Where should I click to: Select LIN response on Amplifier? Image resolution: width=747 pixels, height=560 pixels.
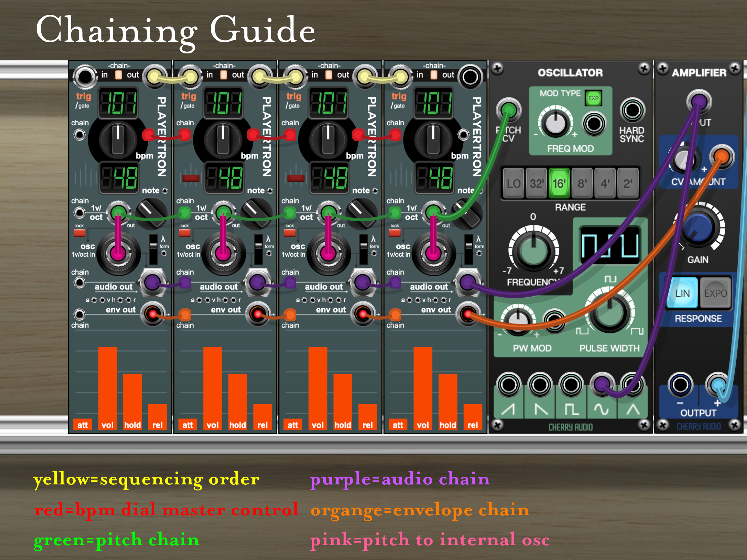pyautogui.click(x=682, y=293)
